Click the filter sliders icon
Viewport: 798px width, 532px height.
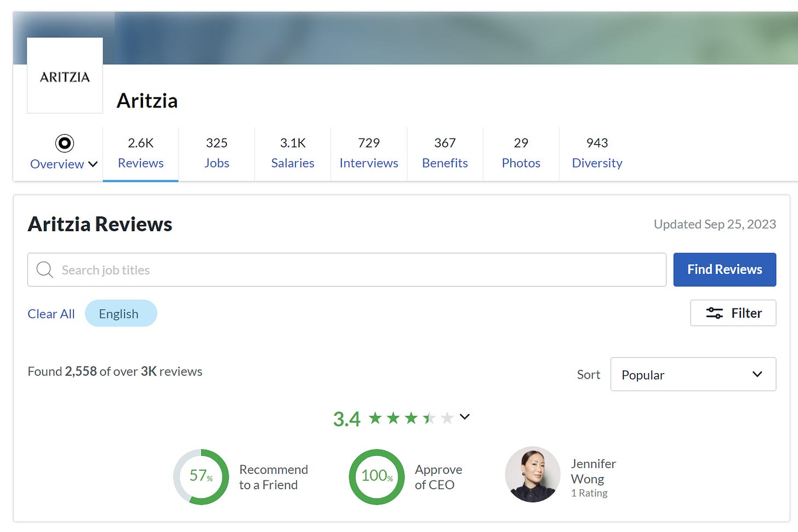point(715,313)
